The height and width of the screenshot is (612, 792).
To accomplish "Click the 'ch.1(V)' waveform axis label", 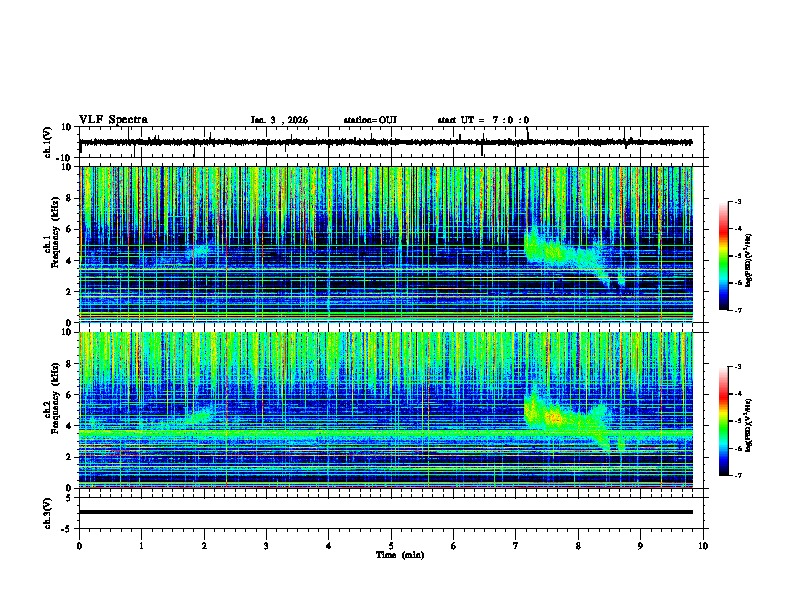I will click(48, 142).
